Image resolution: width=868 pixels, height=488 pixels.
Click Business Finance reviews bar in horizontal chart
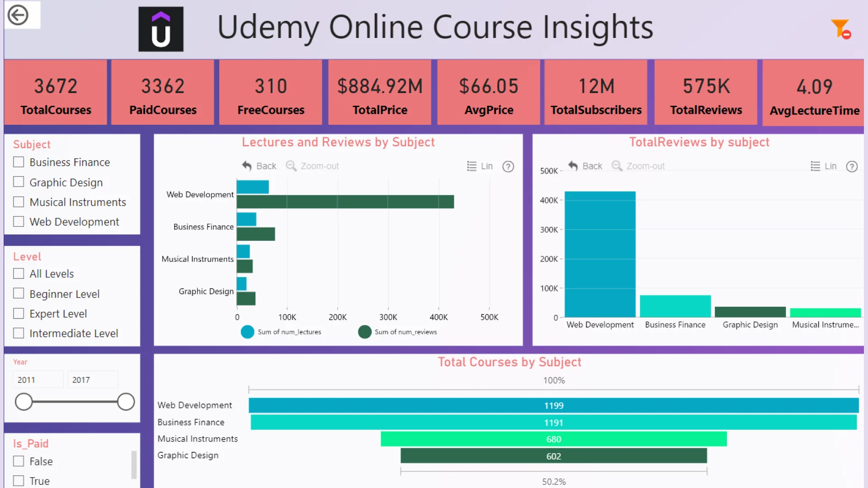click(256, 234)
